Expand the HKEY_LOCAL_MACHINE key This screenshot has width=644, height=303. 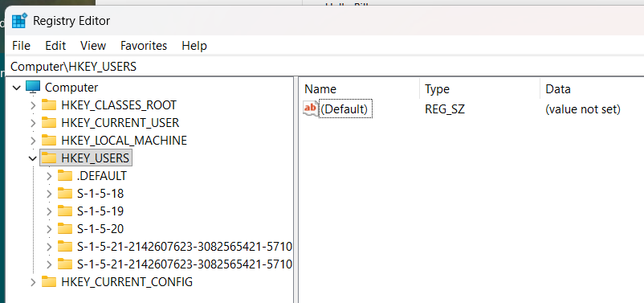click(x=33, y=141)
